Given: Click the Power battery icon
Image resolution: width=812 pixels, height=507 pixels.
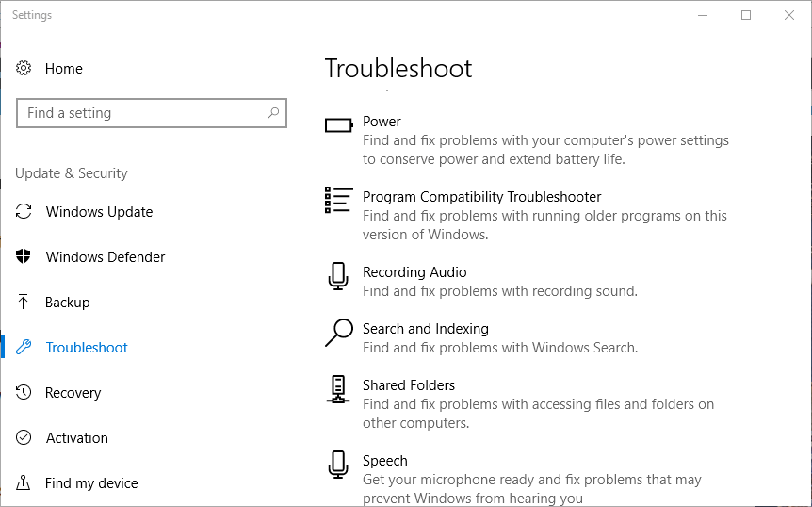Looking at the screenshot, I should pyautogui.click(x=339, y=124).
